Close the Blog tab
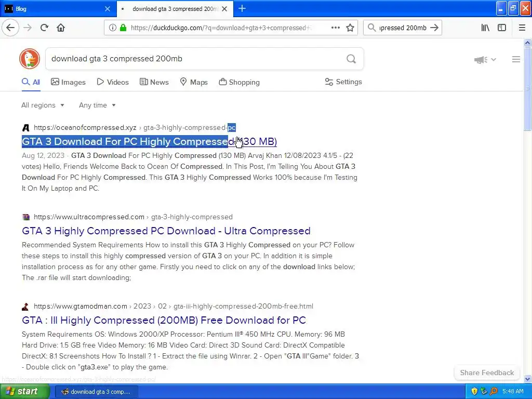This screenshot has width=532, height=399. [108, 9]
